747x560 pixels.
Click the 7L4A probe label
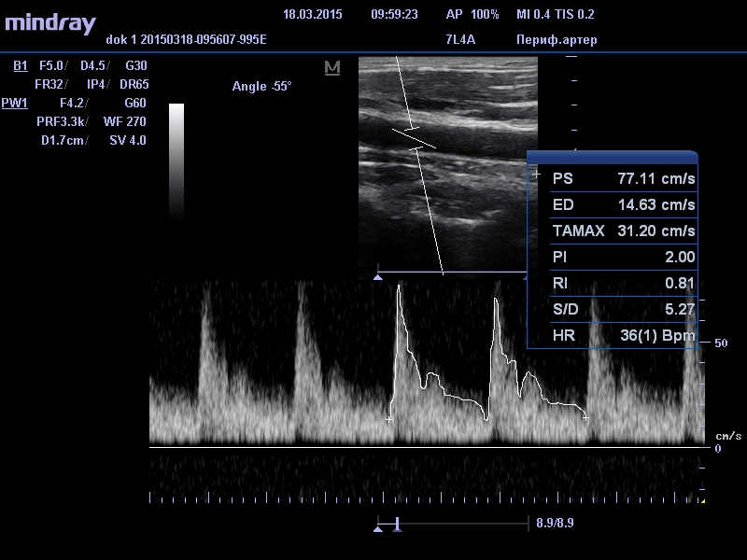click(x=461, y=40)
